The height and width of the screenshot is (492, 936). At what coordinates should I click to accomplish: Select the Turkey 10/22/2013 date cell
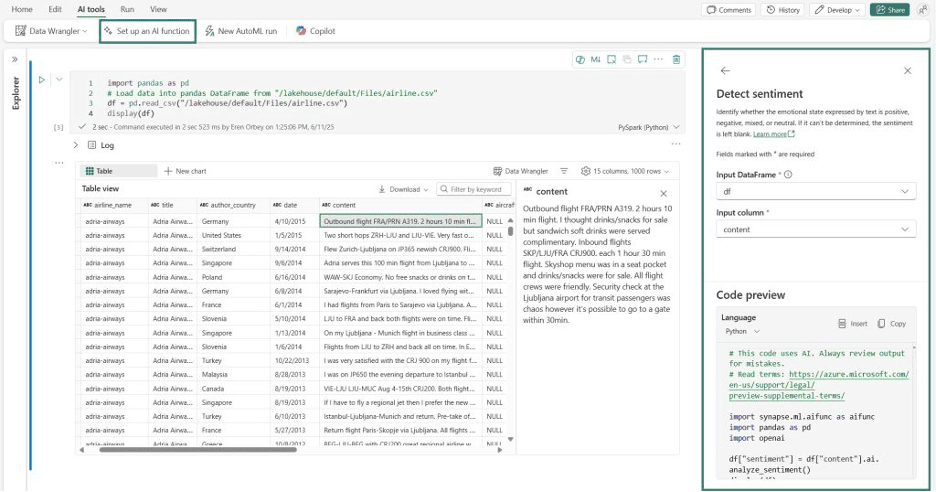click(294, 361)
